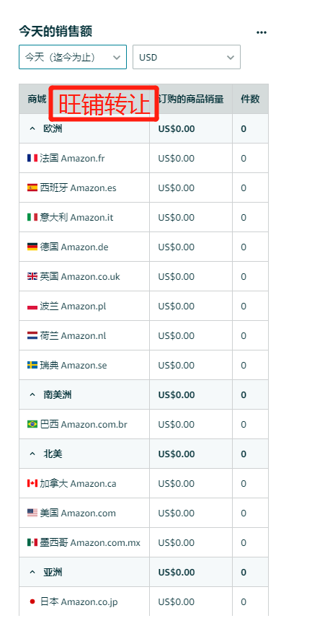The image size is (312, 644).
Task: Click the red 旺铺转让 overlay label
Action: point(104,104)
